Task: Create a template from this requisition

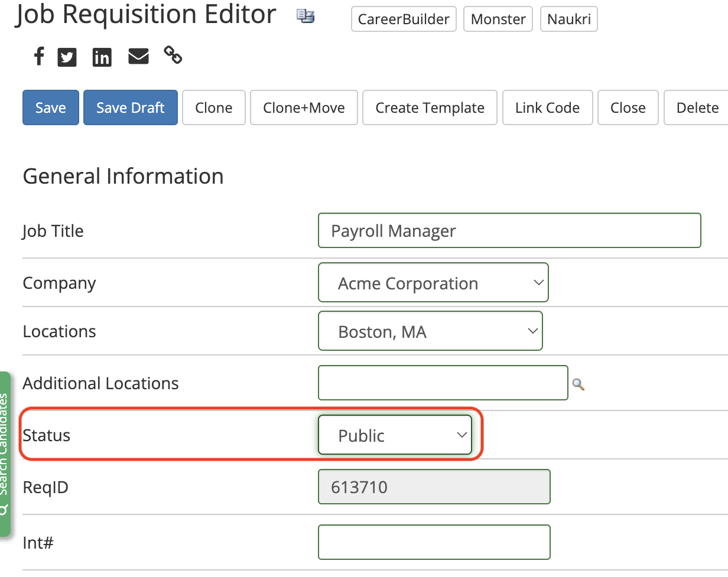Action: 430,107
